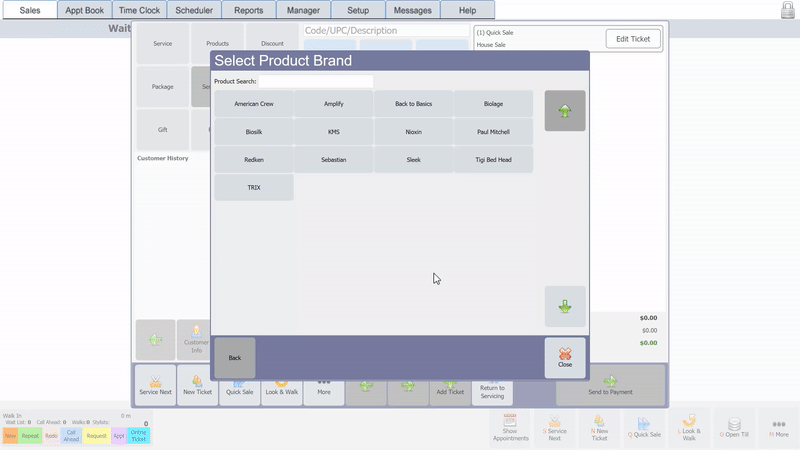Click the Customer History label

[x=163, y=158]
